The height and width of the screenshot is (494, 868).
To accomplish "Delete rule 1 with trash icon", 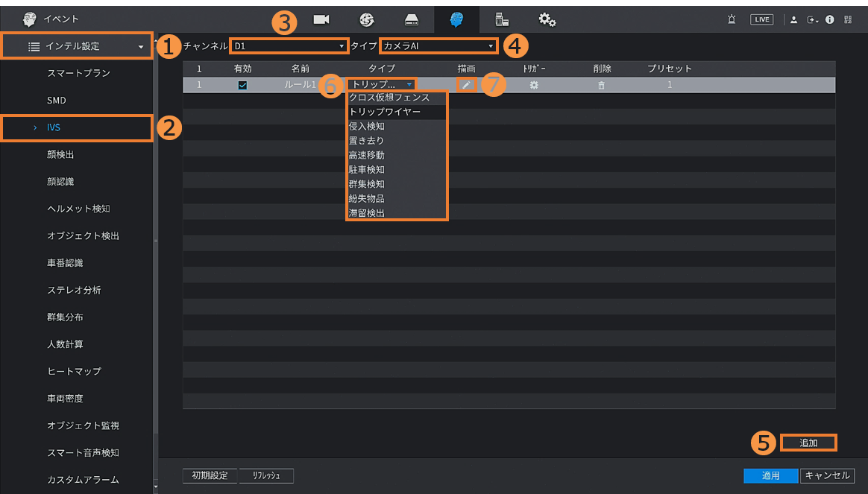I will click(x=602, y=85).
